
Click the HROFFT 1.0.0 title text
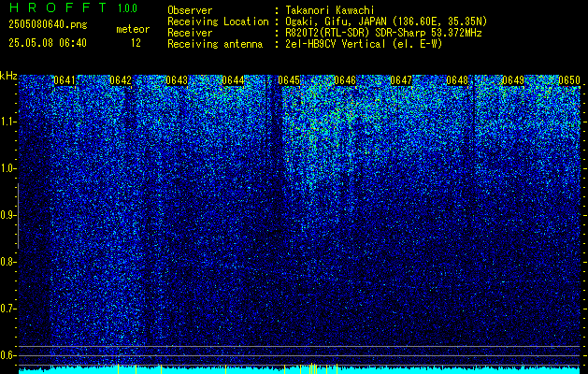(74, 7)
